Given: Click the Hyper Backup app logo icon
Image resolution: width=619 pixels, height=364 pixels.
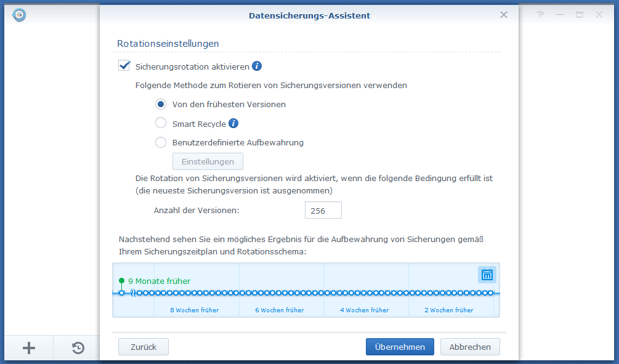Looking at the screenshot, I should [x=19, y=15].
